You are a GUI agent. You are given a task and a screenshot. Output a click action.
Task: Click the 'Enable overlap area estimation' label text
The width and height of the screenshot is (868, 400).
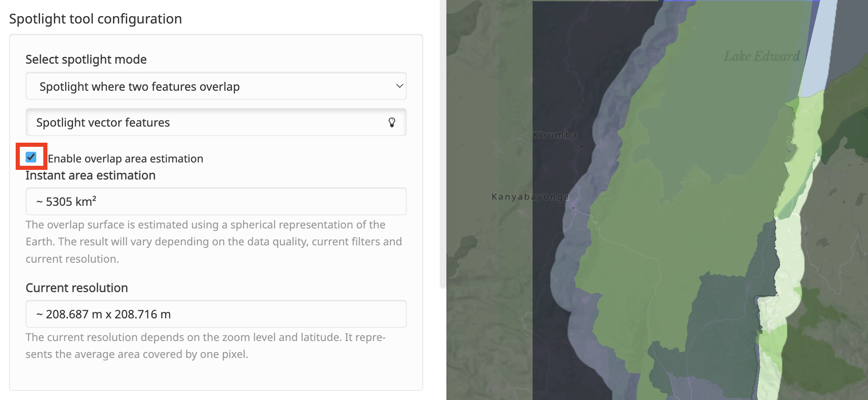(x=125, y=159)
